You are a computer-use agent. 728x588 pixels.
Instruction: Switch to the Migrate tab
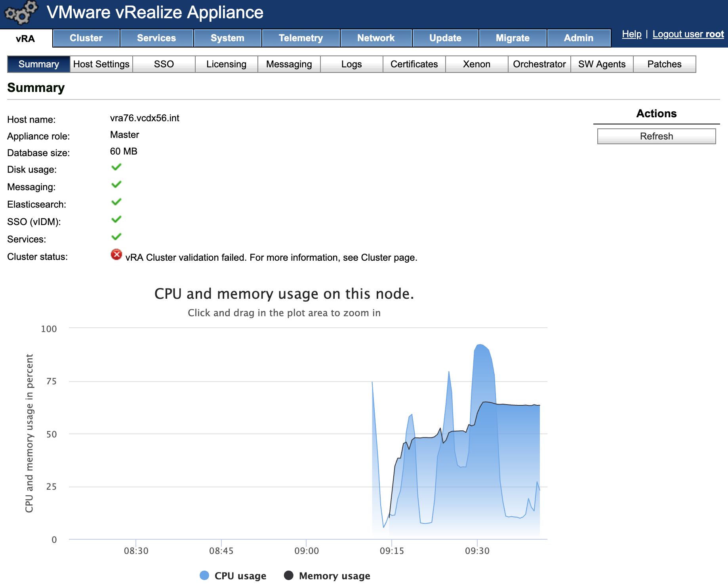pyautogui.click(x=513, y=38)
